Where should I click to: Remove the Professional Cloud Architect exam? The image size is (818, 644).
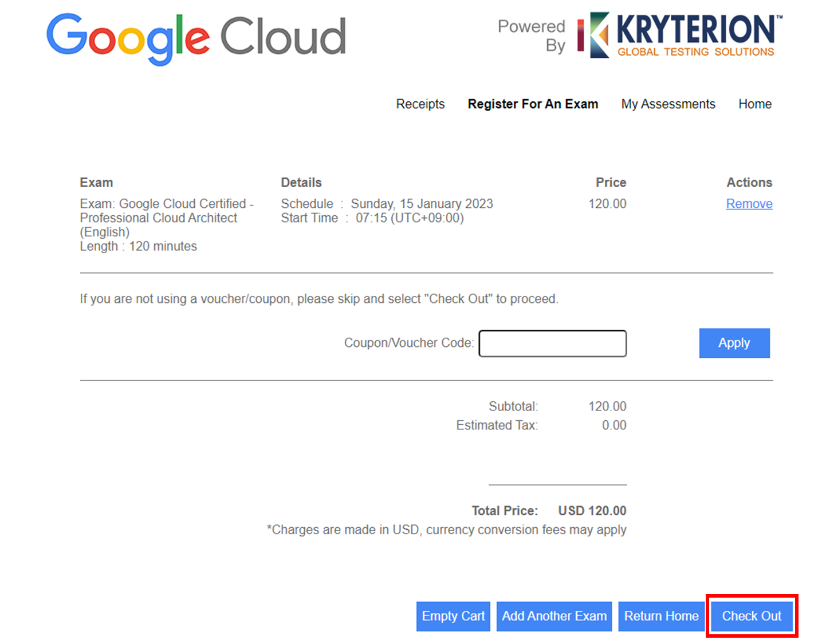point(749,204)
